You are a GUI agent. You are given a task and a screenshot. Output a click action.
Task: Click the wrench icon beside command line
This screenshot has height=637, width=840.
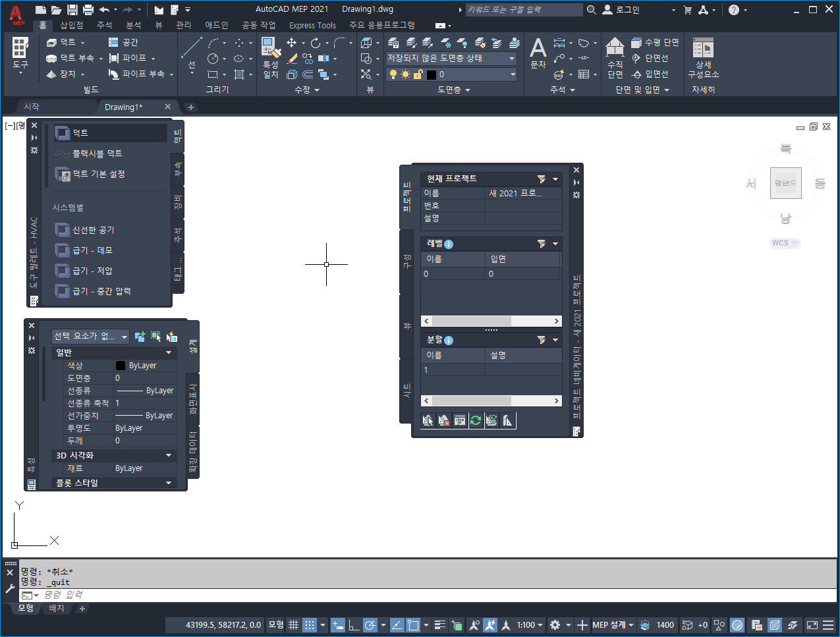pyautogui.click(x=10, y=588)
